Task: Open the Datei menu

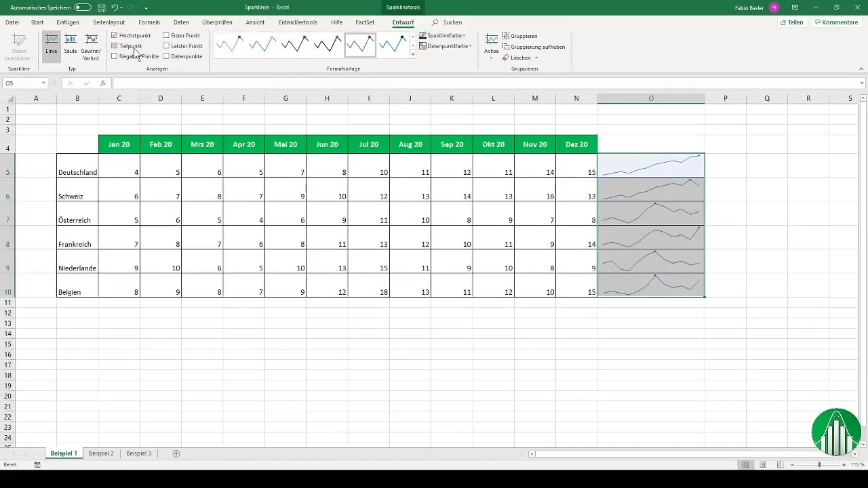Action: [12, 22]
